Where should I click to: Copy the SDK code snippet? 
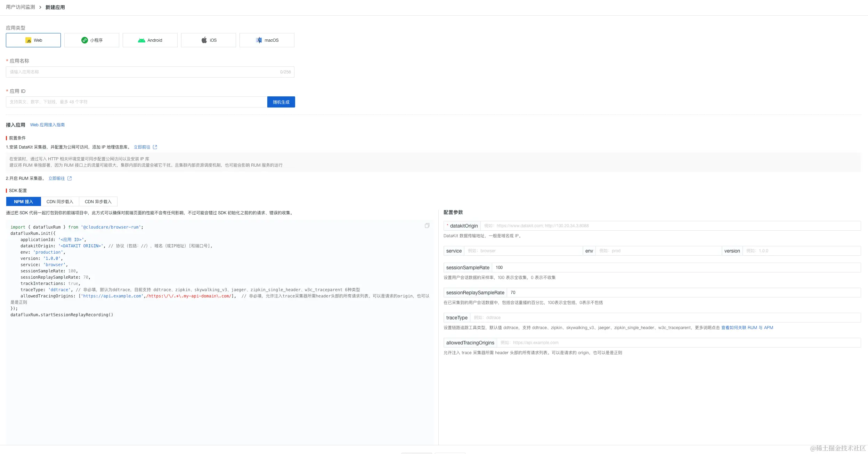click(427, 226)
